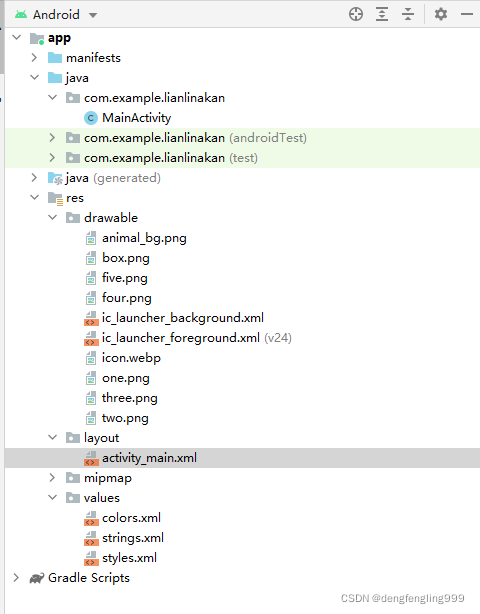Click the box.png image file icon
The width and height of the screenshot is (480, 614).
point(91,258)
